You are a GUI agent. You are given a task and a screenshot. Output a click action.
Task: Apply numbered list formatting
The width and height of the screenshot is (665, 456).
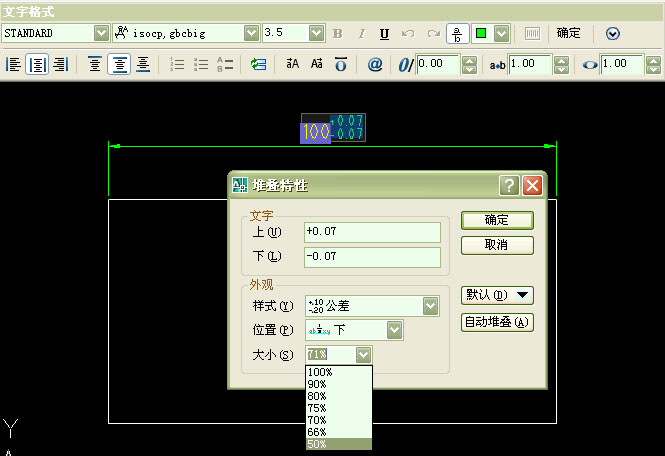(x=177, y=64)
